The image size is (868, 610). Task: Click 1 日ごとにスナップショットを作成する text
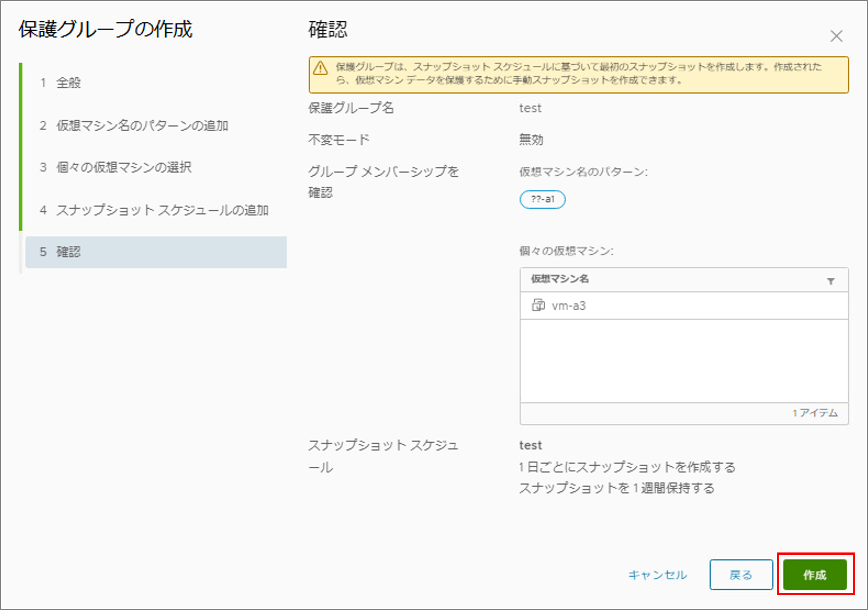pos(627,467)
